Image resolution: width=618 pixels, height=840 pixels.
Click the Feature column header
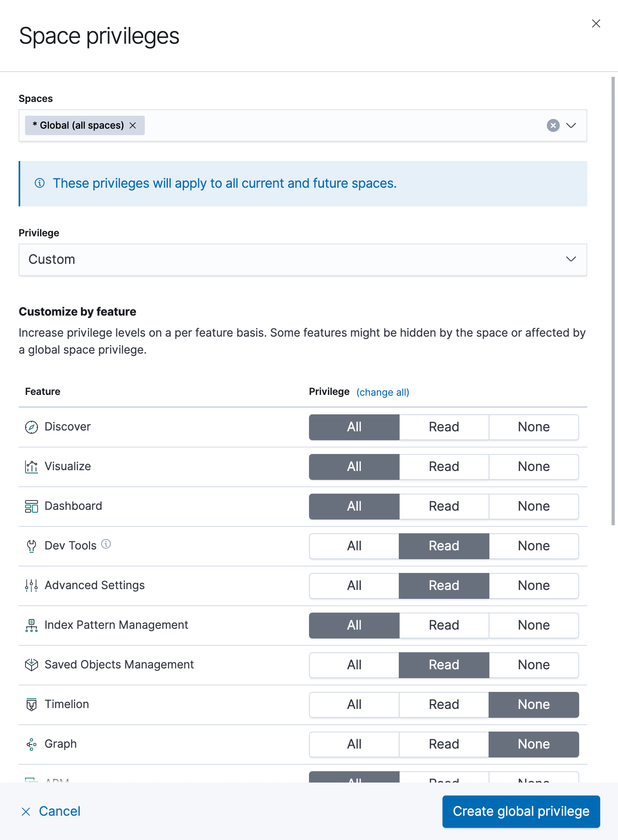[43, 391]
